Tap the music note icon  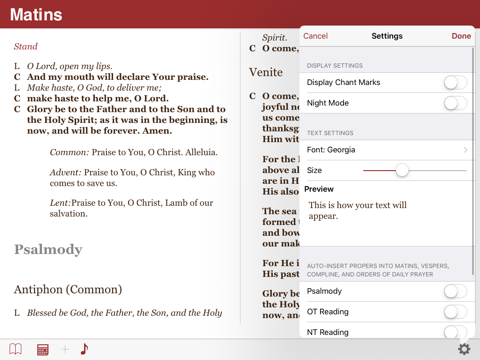(84, 349)
